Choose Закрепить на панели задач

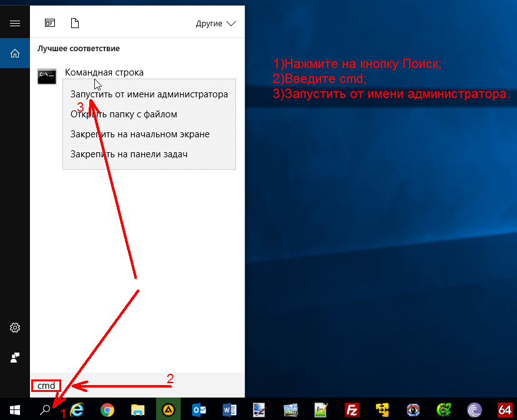pos(129,154)
